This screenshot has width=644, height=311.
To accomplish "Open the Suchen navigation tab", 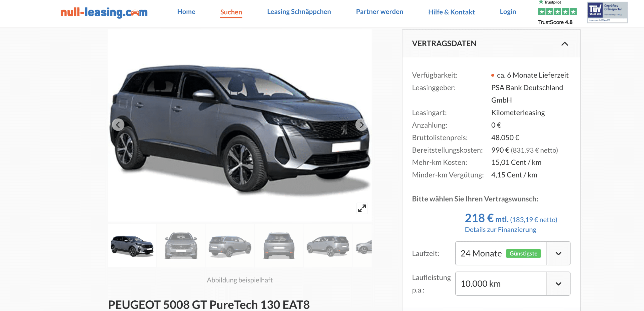I will [x=231, y=12].
